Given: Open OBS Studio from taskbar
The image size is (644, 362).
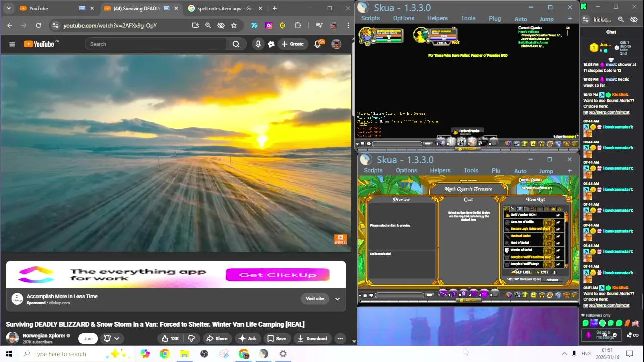Looking at the screenshot, I should pos(204,354).
